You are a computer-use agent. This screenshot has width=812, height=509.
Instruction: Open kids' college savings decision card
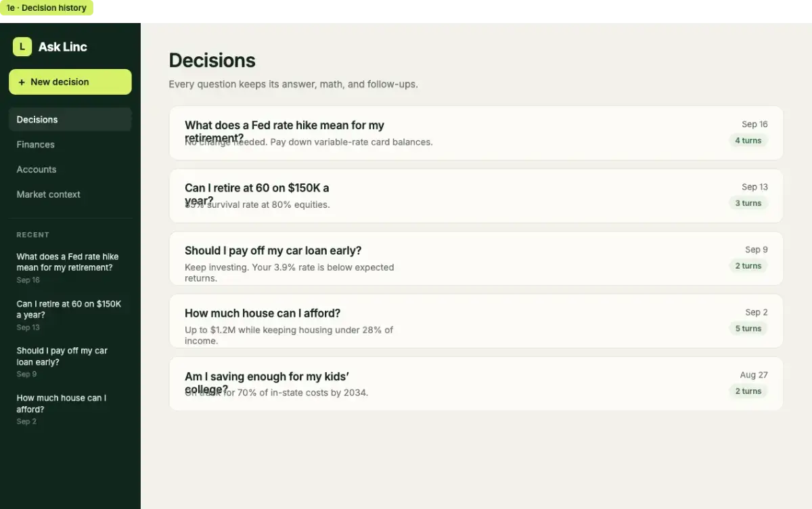click(x=476, y=384)
